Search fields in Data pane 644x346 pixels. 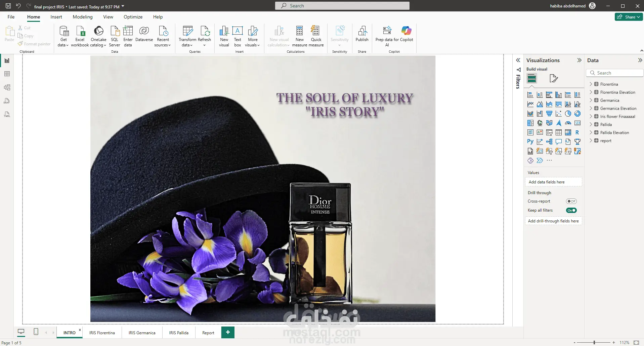coord(615,73)
